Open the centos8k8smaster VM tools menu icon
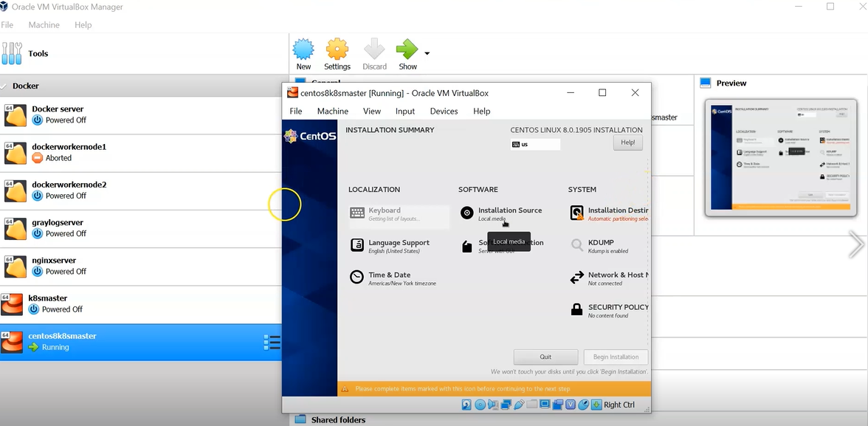 pyautogui.click(x=272, y=343)
